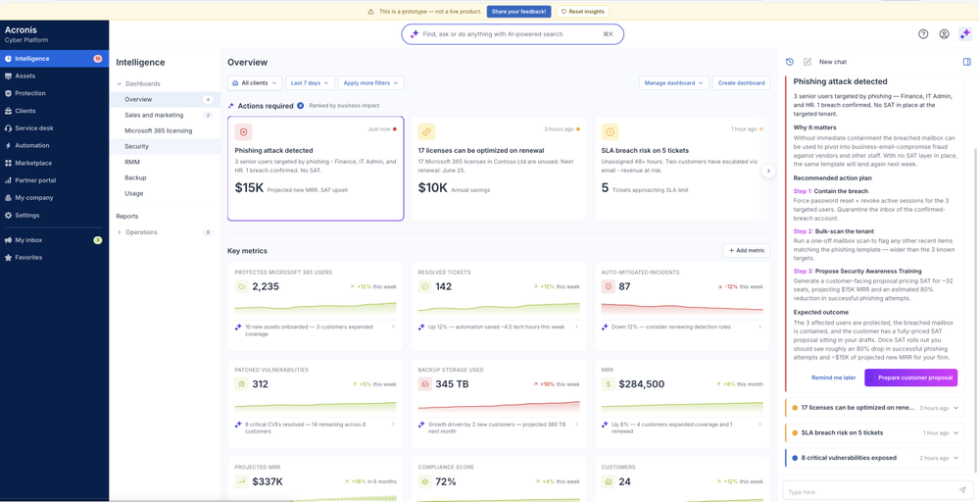Select the Security dashboard

(165, 146)
